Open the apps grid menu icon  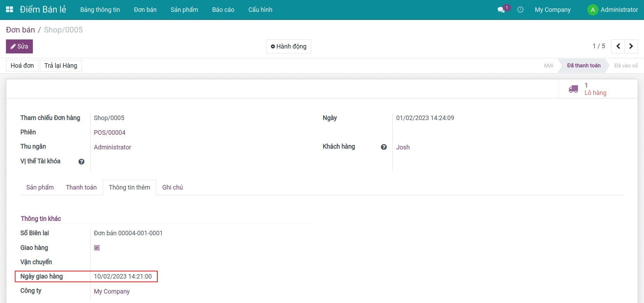(x=9, y=9)
